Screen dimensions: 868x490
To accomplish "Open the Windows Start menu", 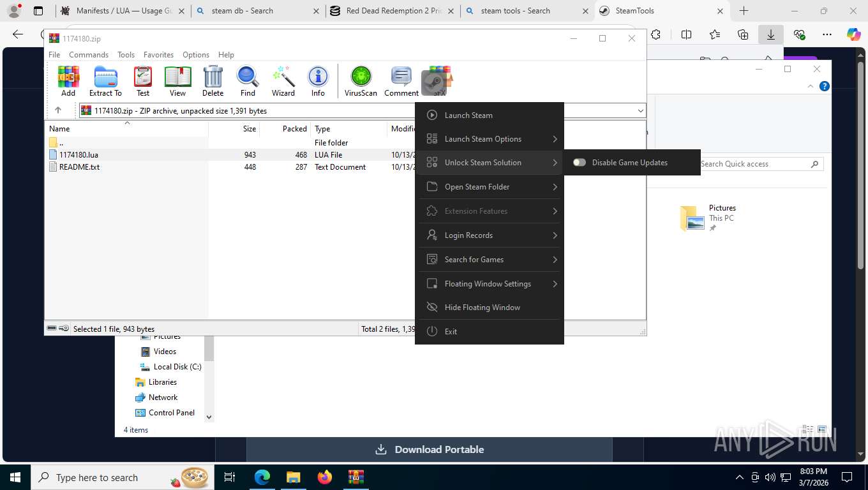I will click(x=15, y=477).
